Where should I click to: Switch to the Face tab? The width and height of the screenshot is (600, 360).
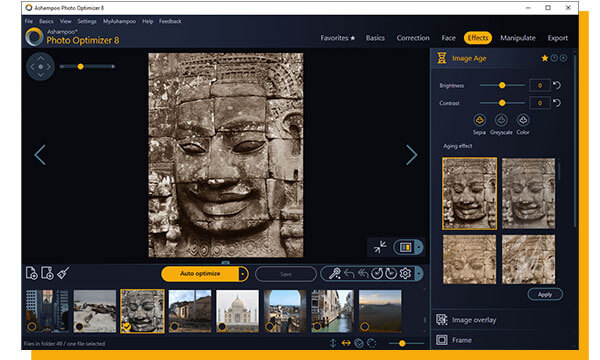tap(448, 38)
